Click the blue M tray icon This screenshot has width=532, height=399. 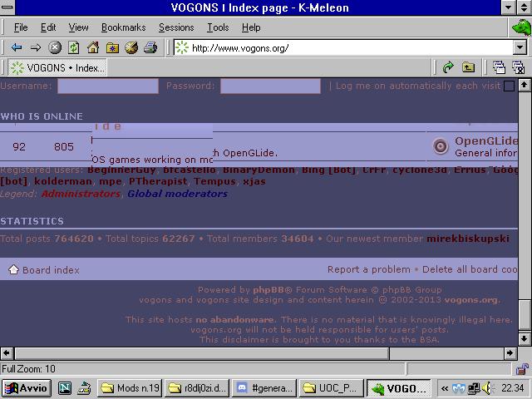(x=458, y=388)
